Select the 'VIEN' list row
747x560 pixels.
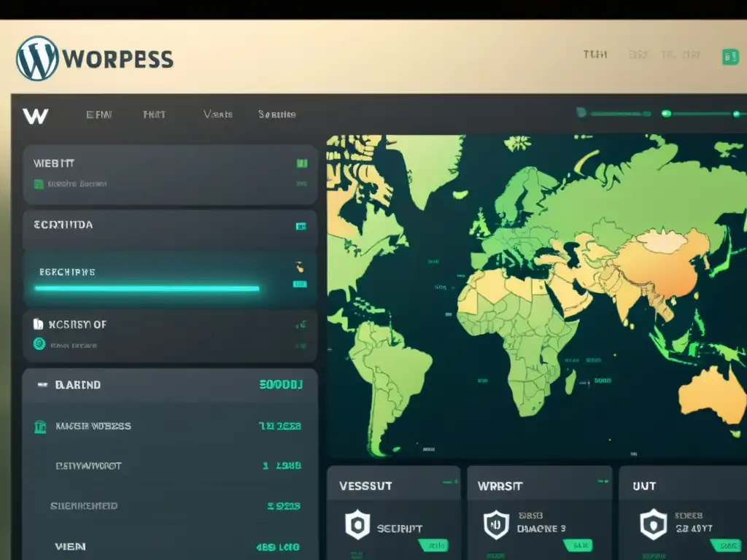[x=170, y=547]
